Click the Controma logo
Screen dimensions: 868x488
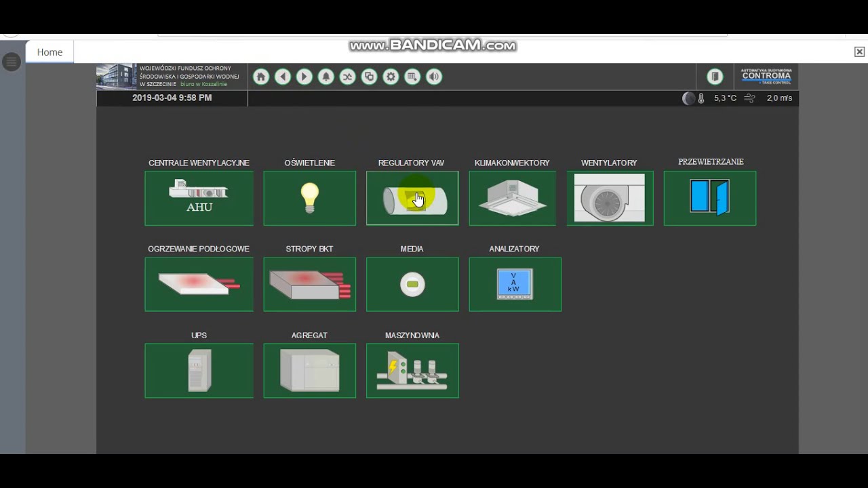click(766, 76)
